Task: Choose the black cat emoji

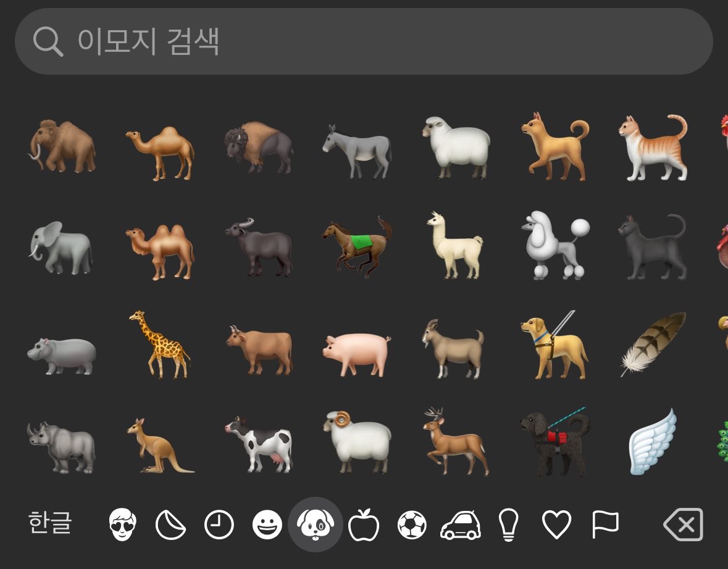Action: click(652, 247)
